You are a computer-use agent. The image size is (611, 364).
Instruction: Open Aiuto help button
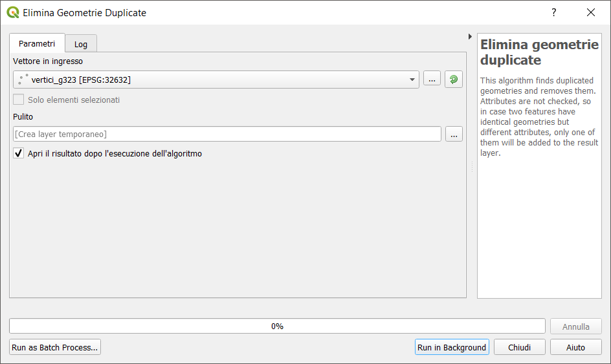575,347
